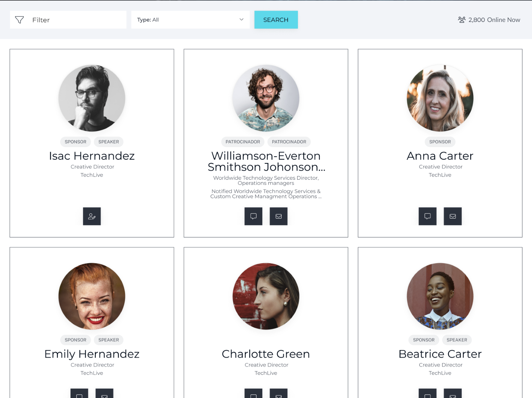532x398 pixels.
Task: Click second PATROCINADOR tag on Williamson-Everton card
Action: (289, 142)
